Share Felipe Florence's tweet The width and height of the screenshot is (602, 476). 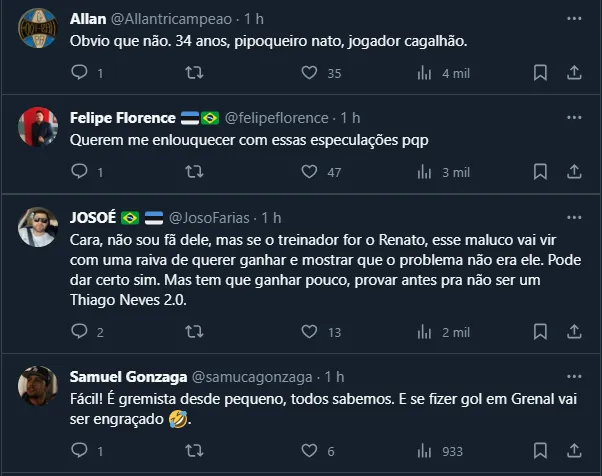(x=575, y=172)
